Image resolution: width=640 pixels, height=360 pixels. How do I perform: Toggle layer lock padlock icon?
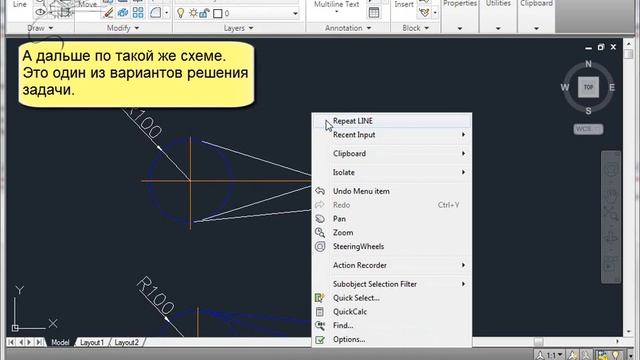point(204,13)
